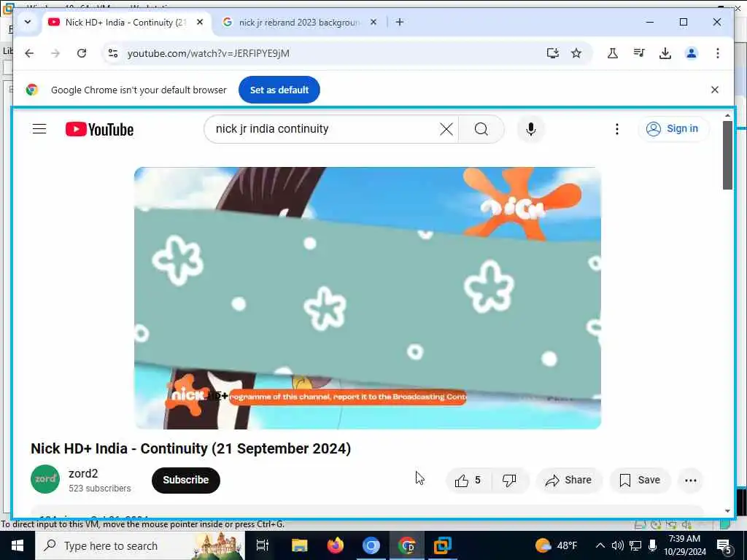Screen dimensions: 747x560
Task: Open Chrome downloads
Action: 665,53
